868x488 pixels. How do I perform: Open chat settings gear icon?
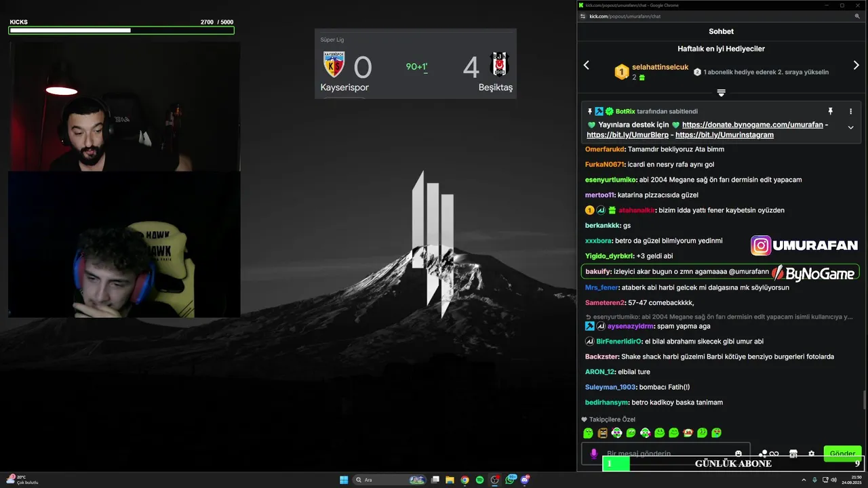coord(811,453)
